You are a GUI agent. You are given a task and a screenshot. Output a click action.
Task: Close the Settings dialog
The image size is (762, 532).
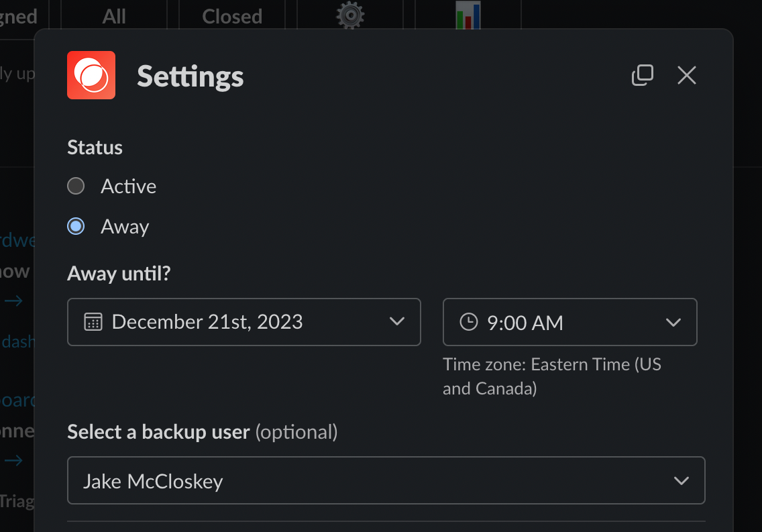(686, 75)
